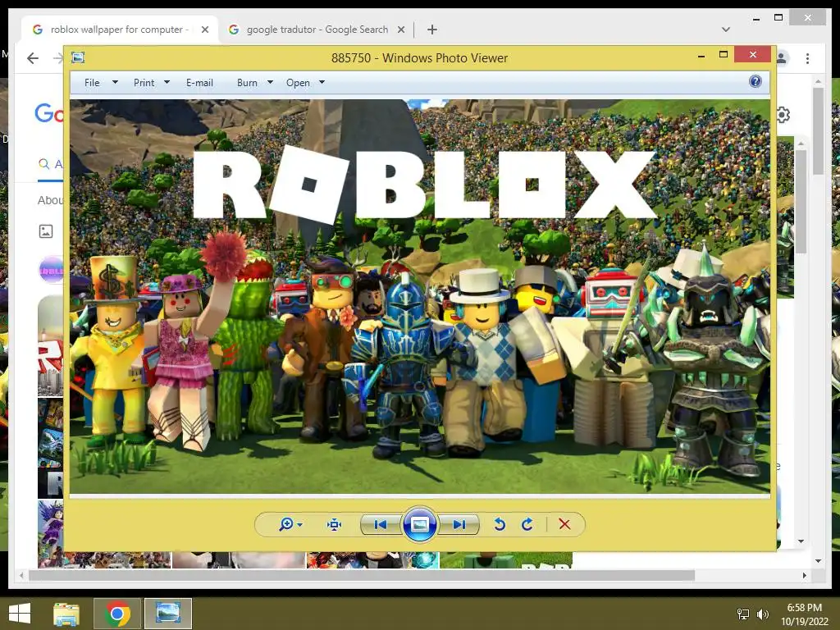Screen dimensions: 840x630
Task: Open Google settings gear in Chrome
Action: point(783,115)
